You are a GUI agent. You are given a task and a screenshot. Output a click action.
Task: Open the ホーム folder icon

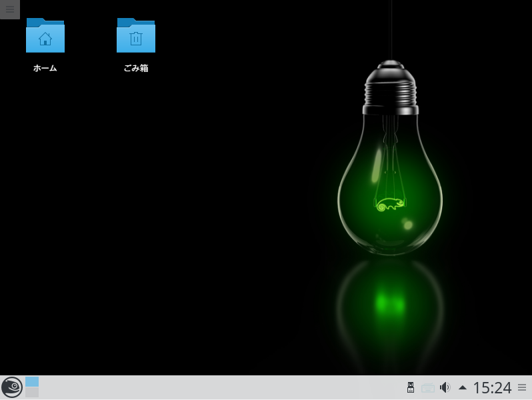(x=45, y=35)
